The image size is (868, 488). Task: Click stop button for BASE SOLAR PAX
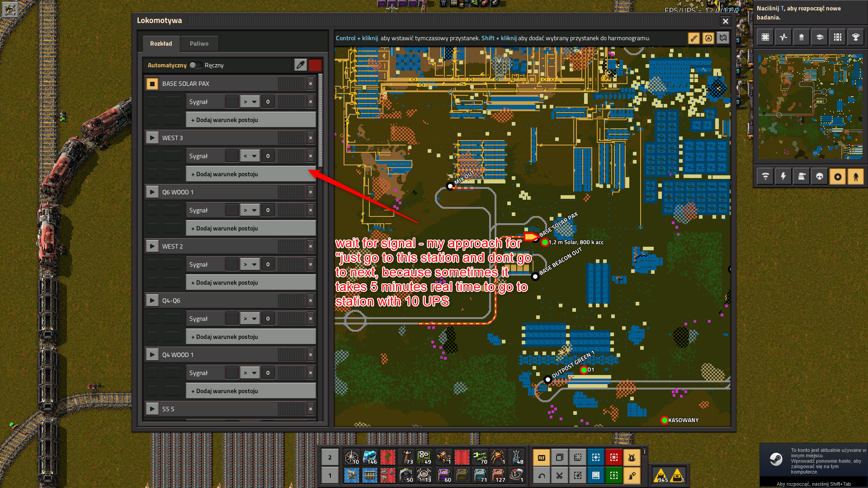click(152, 84)
